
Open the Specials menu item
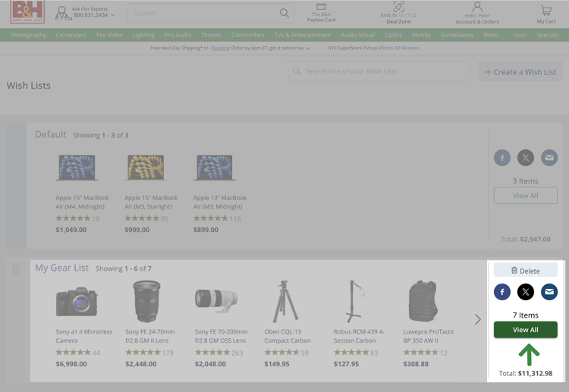(547, 35)
